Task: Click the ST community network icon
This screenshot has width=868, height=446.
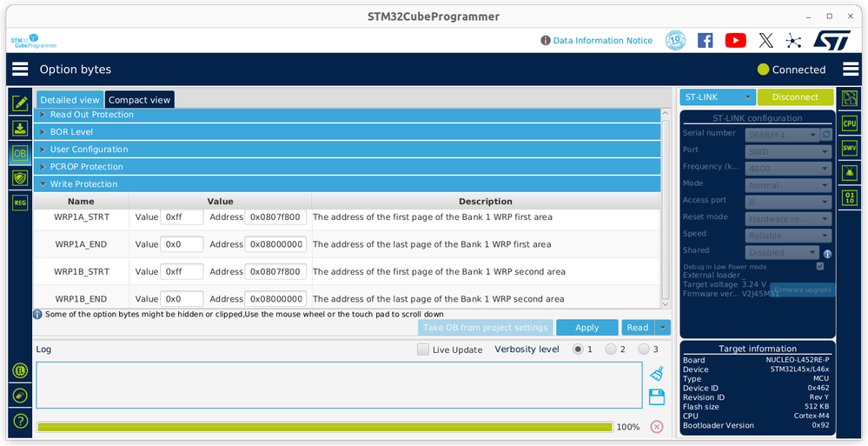Action: (x=793, y=41)
